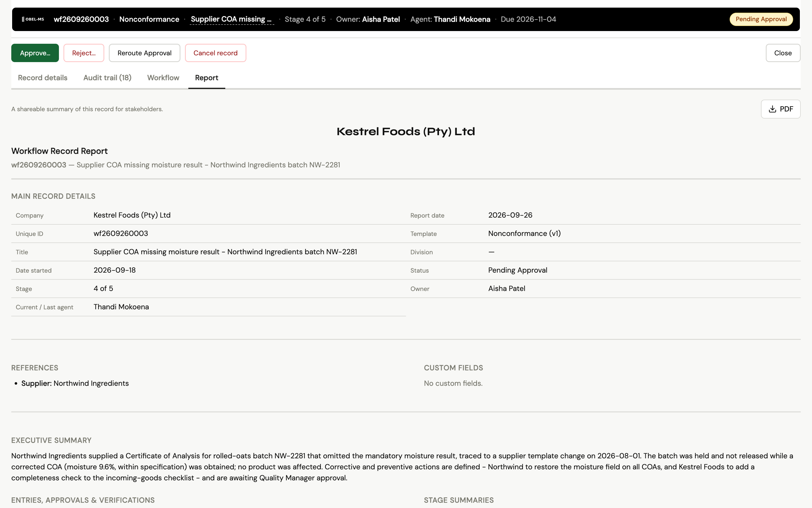Click Current / Last agent value Thandi Mokoena

(x=121, y=307)
